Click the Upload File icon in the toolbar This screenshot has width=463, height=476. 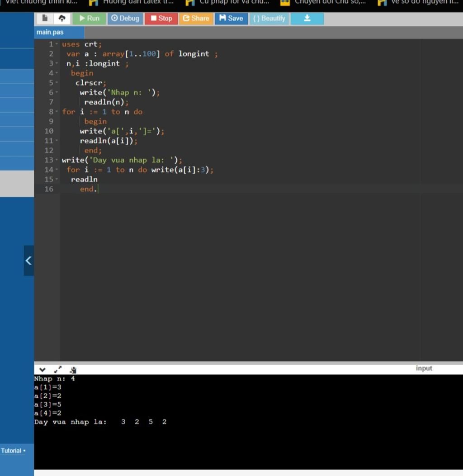click(62, 18)
